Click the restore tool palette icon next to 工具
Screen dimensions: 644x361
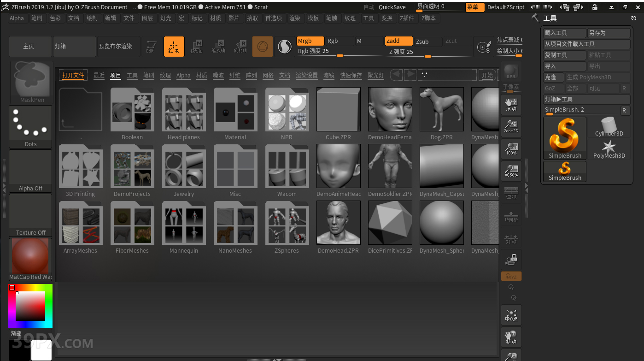pyautogui.click(x=634, y=18)
